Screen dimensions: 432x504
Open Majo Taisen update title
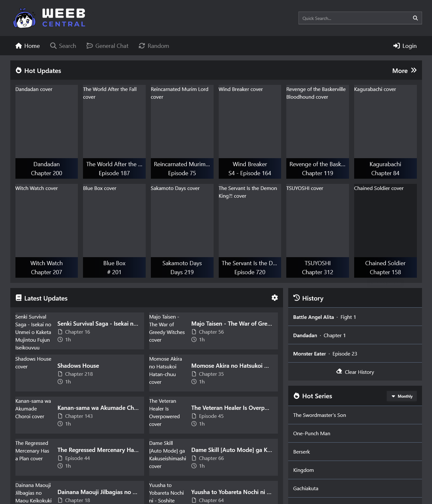tap(232, 324)
